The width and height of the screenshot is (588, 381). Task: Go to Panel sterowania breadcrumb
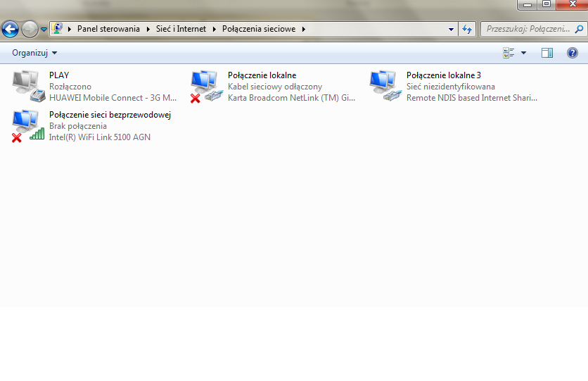click(110, 30)
